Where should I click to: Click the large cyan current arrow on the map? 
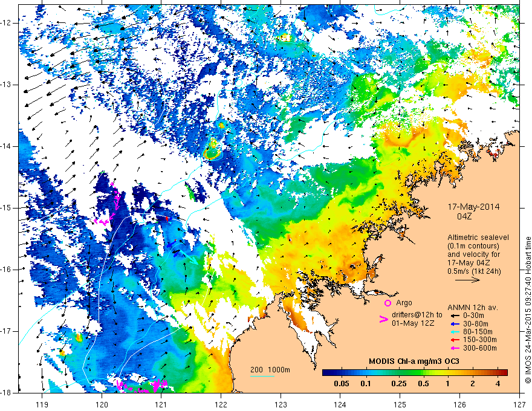(189, 257)
